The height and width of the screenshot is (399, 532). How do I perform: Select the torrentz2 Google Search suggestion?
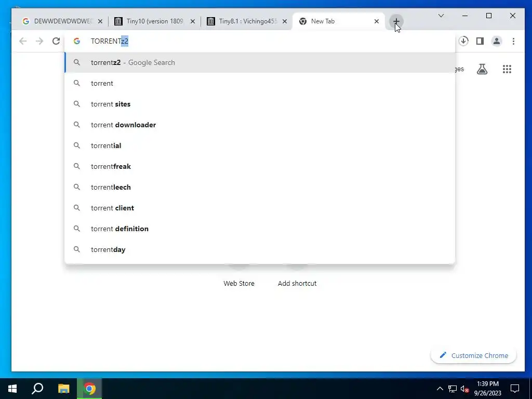(260, 62)
